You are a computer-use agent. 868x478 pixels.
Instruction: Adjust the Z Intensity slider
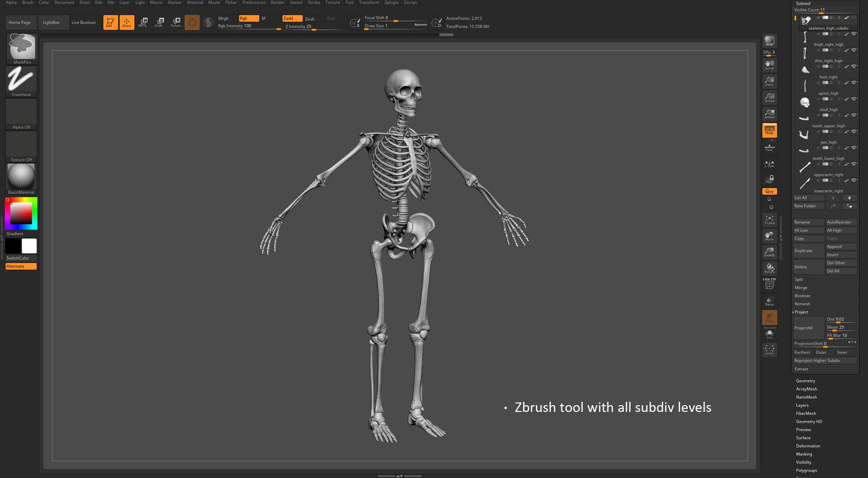(x=314, y=27)
